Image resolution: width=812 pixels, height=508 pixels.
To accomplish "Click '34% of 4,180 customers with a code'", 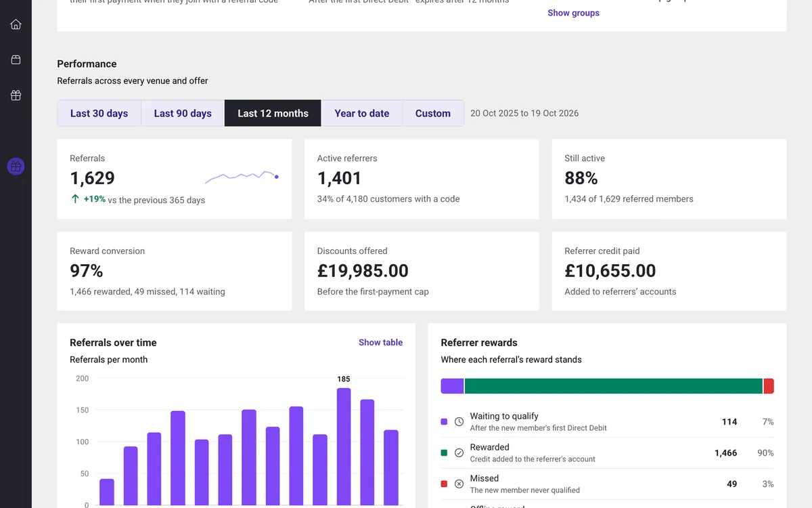I will (388, 199).
